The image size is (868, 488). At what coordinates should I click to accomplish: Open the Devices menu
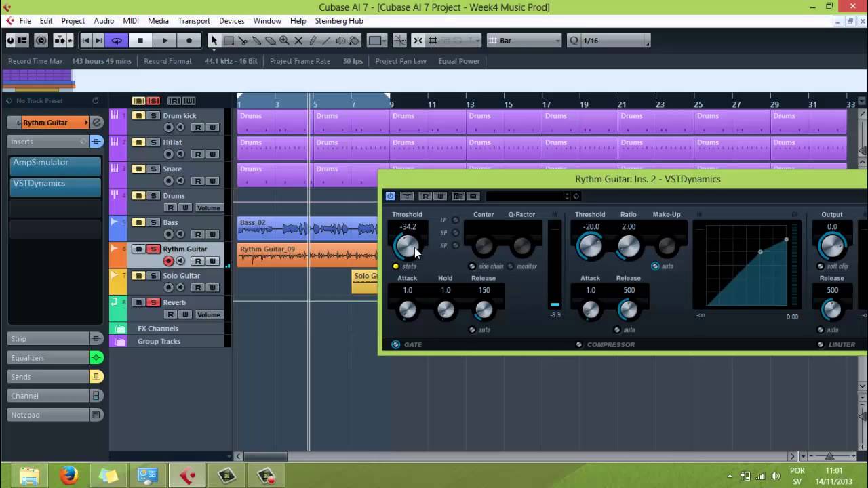coord(231,21)
